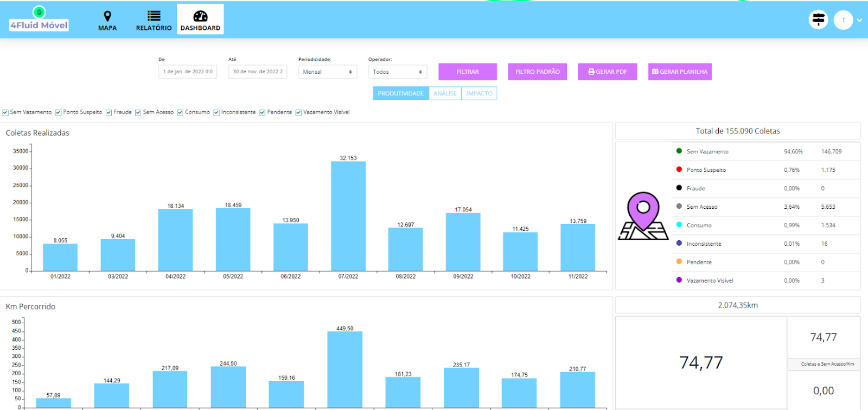The image size is (868, 410).
Task: Expand the Operador Todos dropdown
Action: (397, 72)
